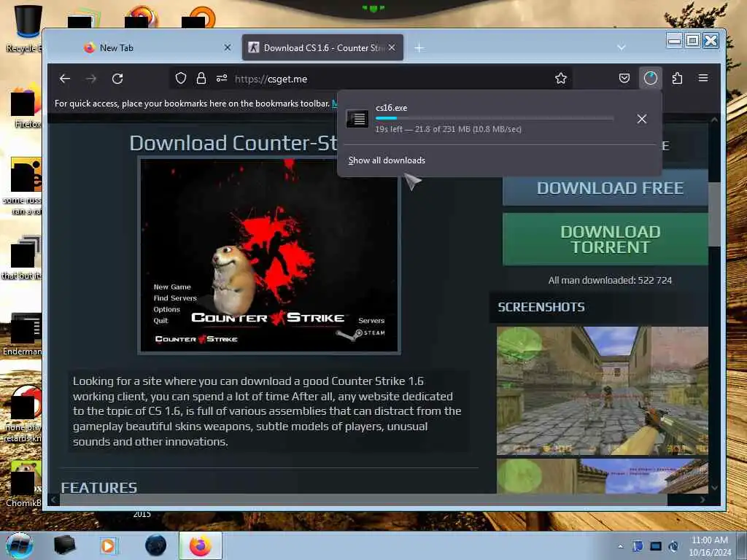Reload the csget.me page
The width and height of the screenshot is (747, 560).
coord(117,79)
